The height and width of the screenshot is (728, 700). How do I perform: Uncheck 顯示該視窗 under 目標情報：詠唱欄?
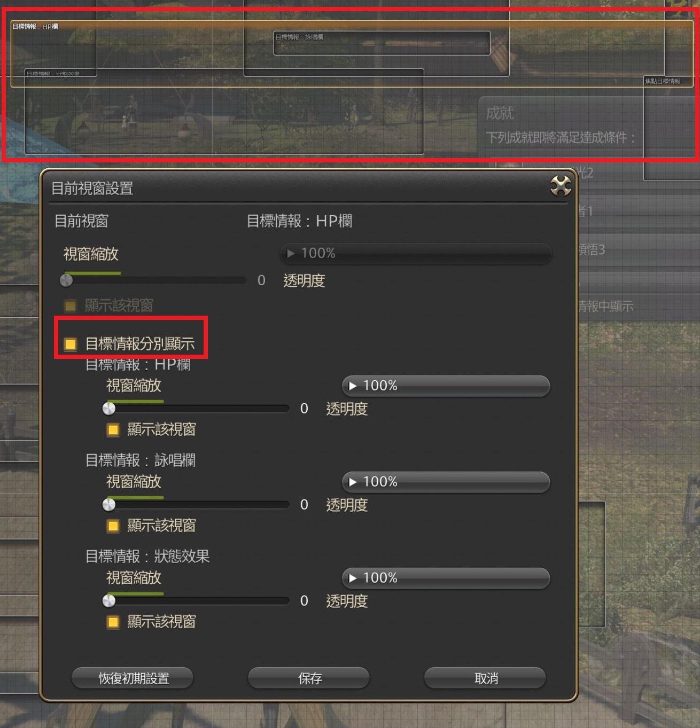click(113, 526)
